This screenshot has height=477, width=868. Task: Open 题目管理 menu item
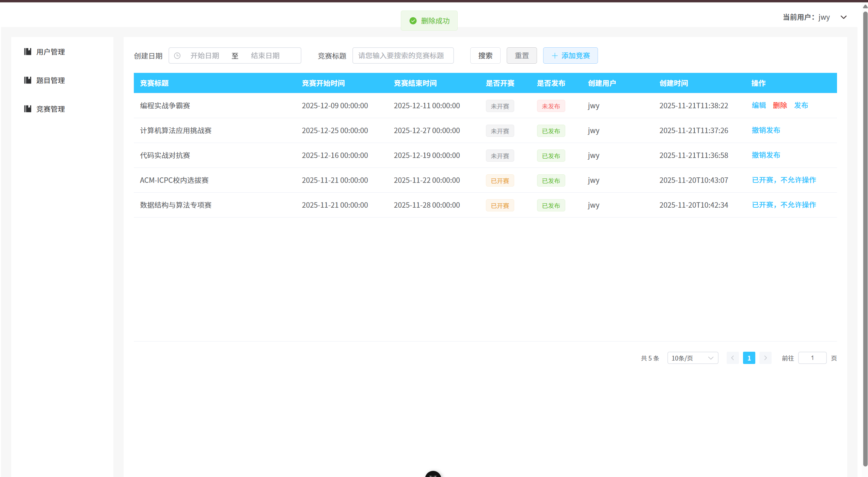click(x=50, y=80)
